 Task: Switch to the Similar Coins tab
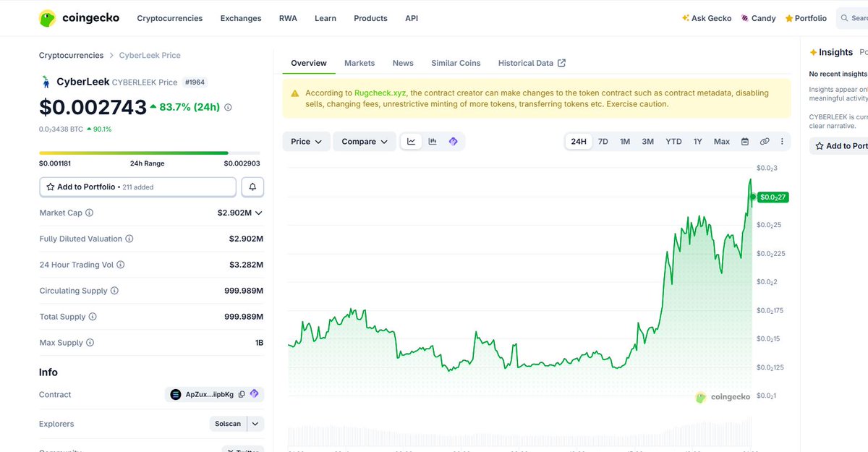tap(456, 63)
